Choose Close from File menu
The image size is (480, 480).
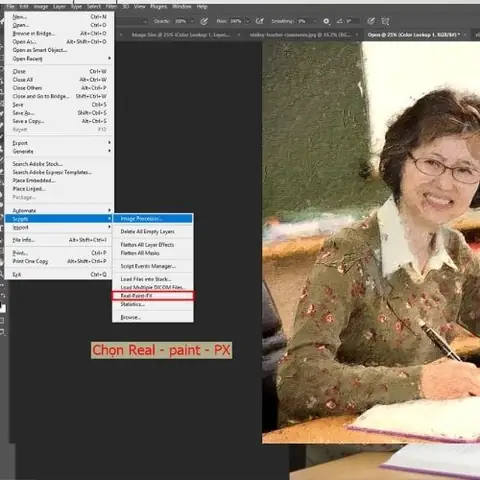click(60, 71)
